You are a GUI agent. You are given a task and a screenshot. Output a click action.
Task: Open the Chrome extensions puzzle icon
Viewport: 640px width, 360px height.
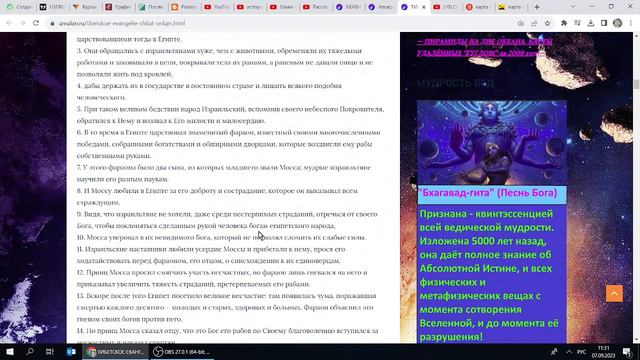click(564, 23)
